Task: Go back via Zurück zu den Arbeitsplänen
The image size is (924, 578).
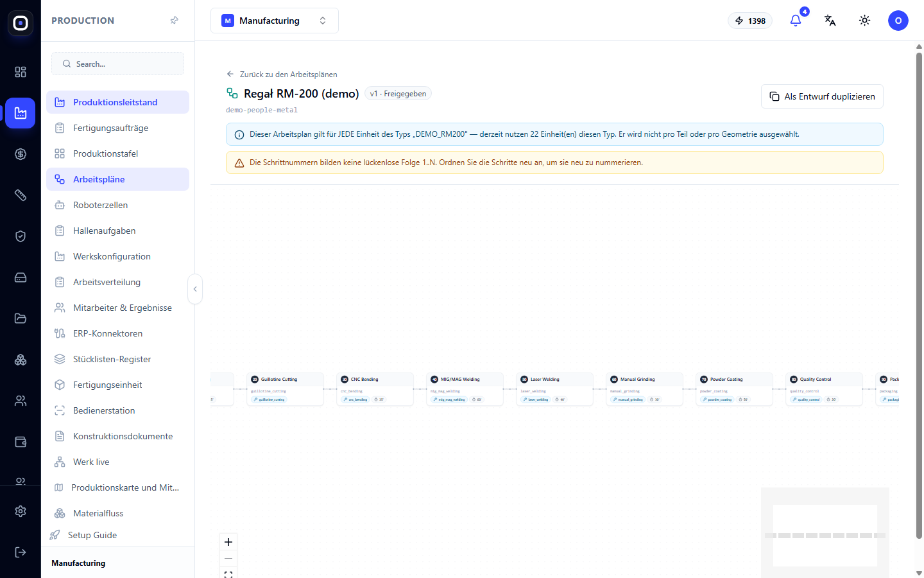Action: click(x=282, y=74)
